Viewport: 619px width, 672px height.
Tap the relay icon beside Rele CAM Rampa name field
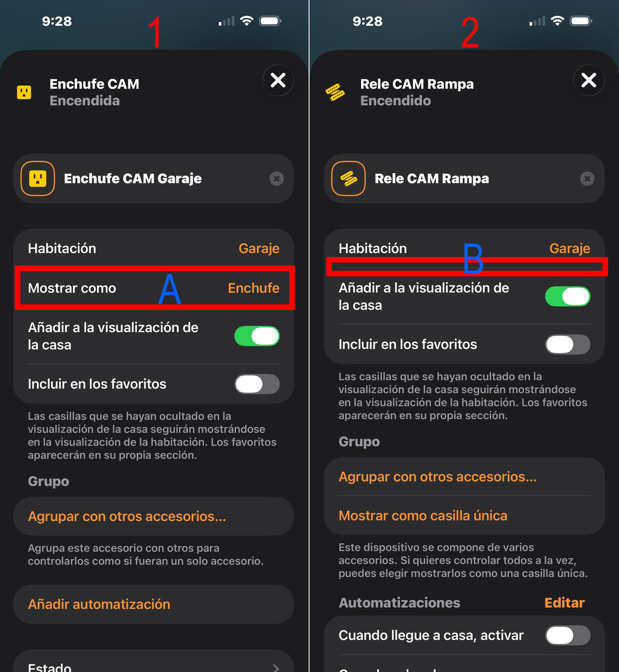pyautogui.click(x=349, y=178)
